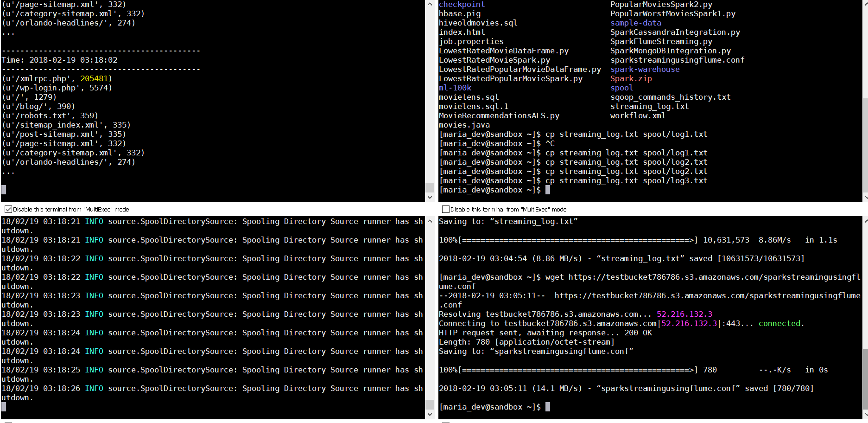Click 'LowestRatedMovieDataFrame.py' in the listing
The width and height of the screenshot is (868, 423).
(x=504, y=51)
